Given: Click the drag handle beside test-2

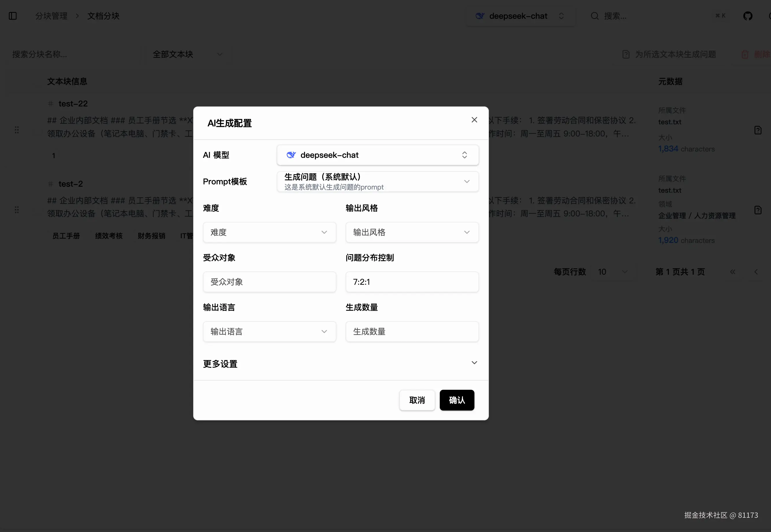Looking at the screenshot, I should coord(17,210).
